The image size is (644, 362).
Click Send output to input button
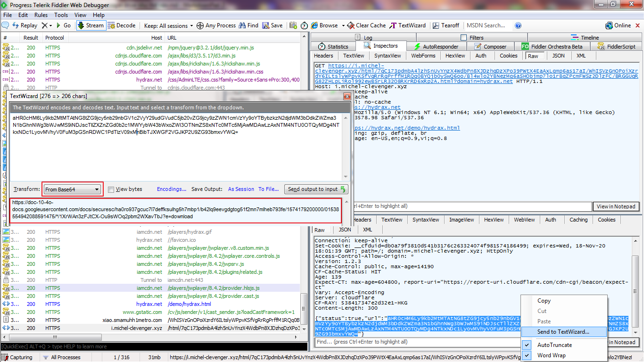[316, 189]
